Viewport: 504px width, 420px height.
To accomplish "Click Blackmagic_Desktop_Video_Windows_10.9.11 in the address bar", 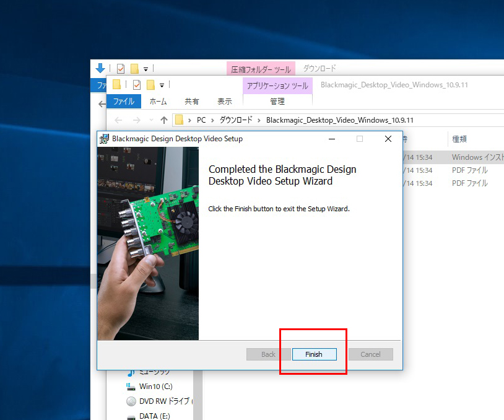I will (340, 120).
